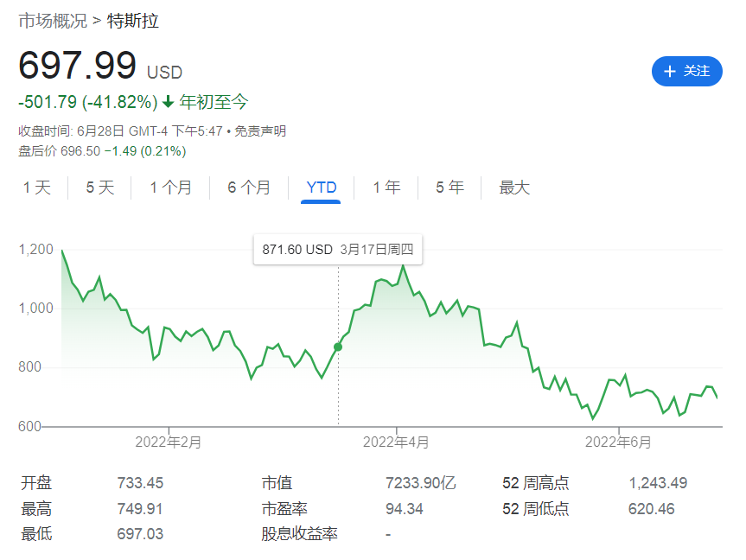The width and height of the screenshot is (746, 560).
Task: Click the 52 周低点 label
Action: pos(536,509)
